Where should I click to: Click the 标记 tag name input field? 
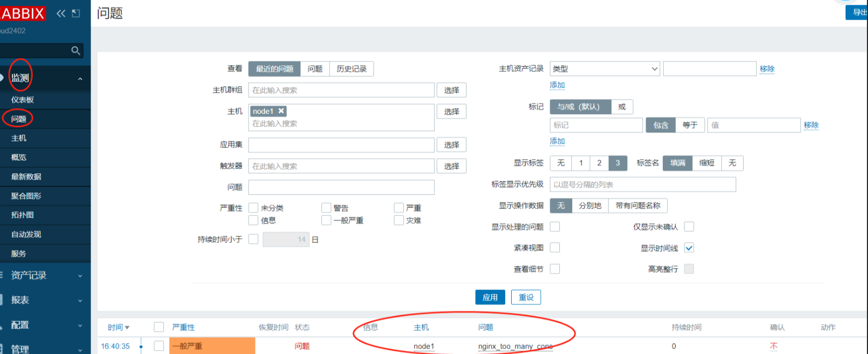[596, 125]
